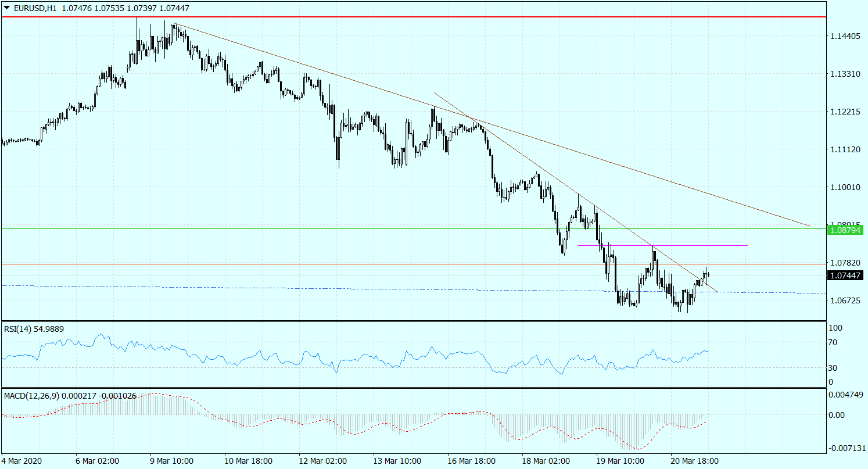Click the 1.10010 price axis label

coord(846,187)
